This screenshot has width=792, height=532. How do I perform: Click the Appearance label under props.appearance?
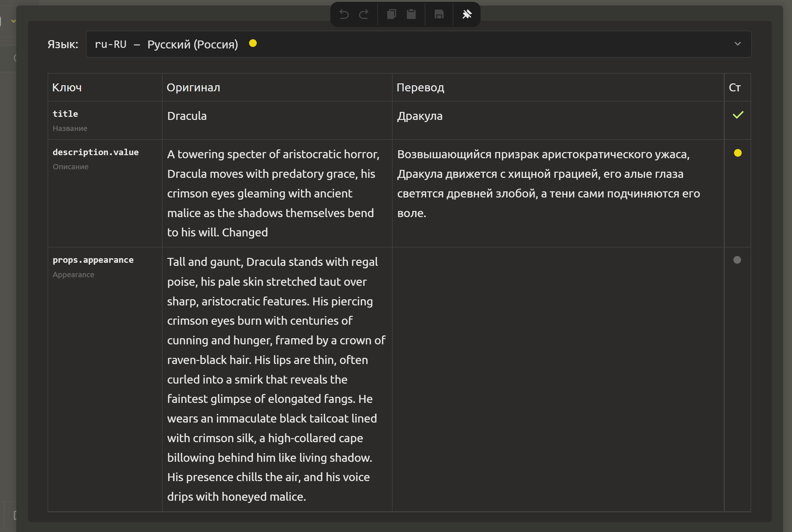[x=73, y=275]
